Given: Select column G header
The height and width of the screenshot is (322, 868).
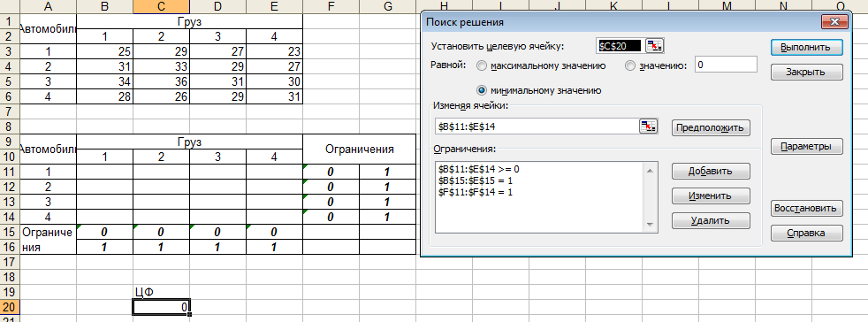Looking at the screenshot, I should click(387, 6).
